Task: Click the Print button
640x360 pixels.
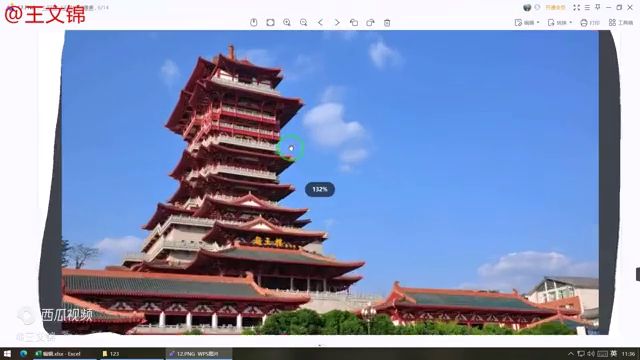Action: tap(590, 22)
